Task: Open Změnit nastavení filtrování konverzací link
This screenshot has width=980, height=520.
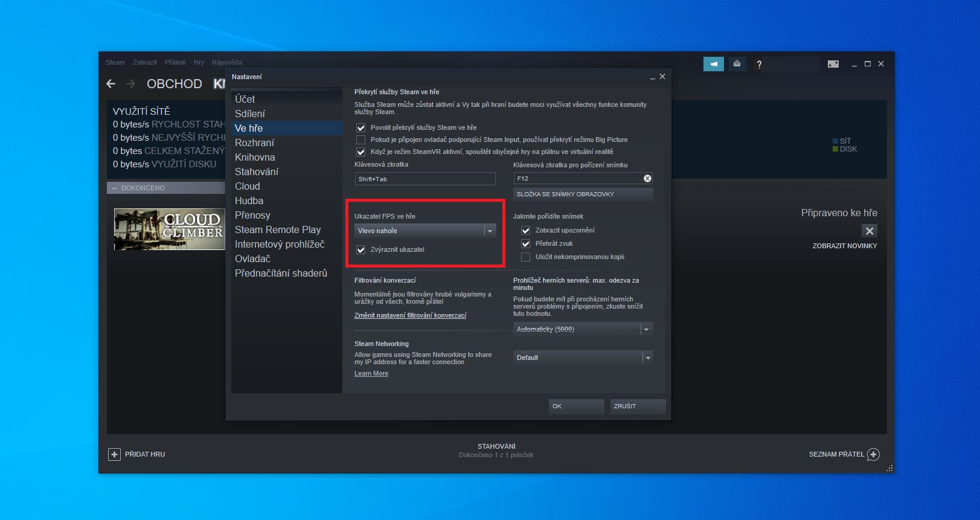Action: (x=410, y=315)
